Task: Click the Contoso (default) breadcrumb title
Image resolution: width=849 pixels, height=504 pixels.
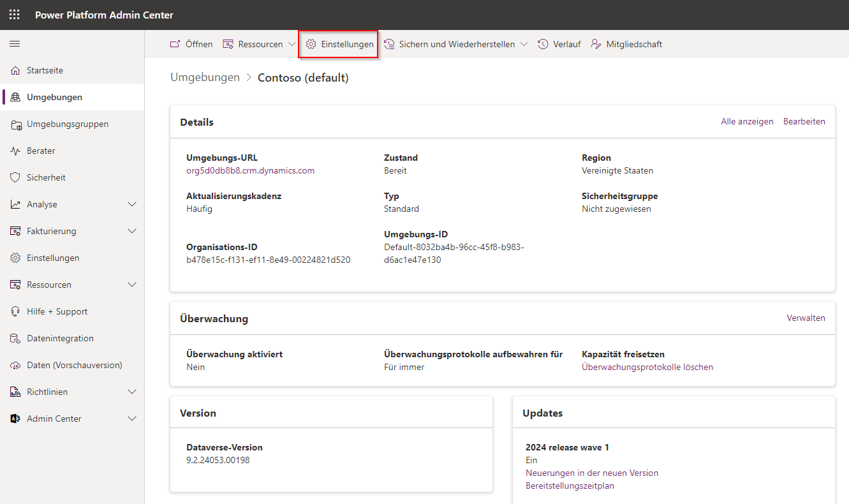Action: click(303, 78)
